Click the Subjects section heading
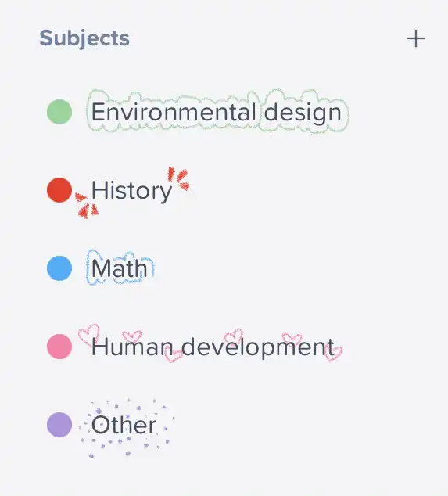The height and width of the screenshot is (496, 448). coord(84,38)
